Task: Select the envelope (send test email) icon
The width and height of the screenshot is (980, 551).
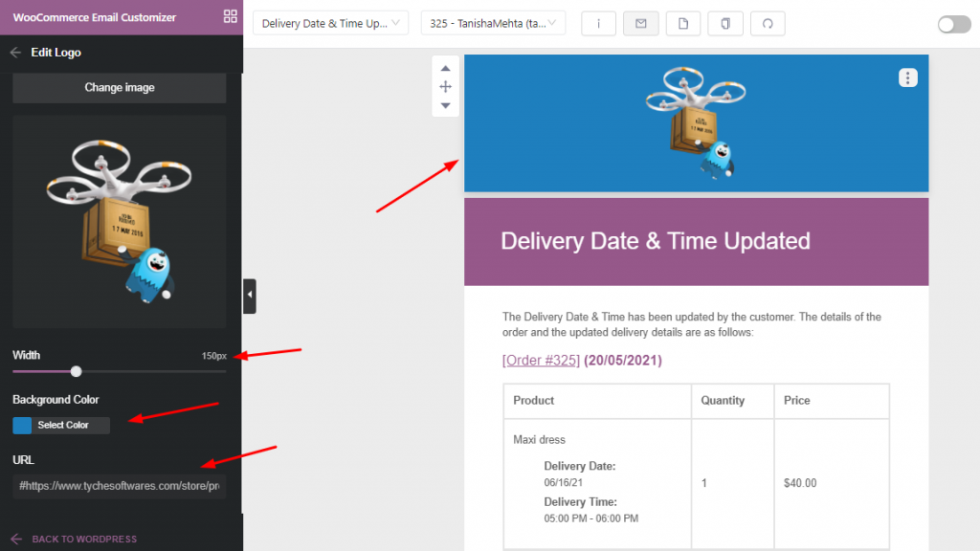Action: (x=640, y=24)
